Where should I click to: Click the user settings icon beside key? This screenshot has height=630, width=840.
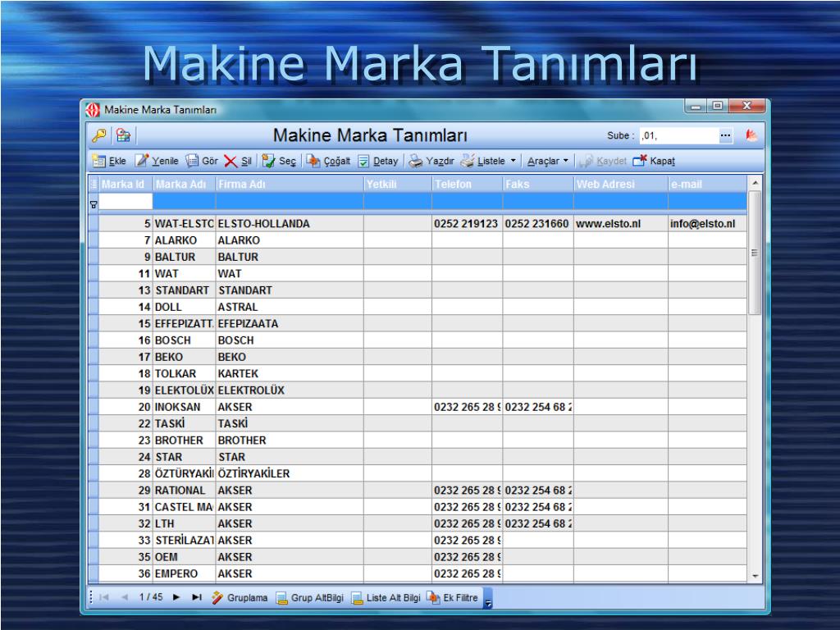(x=123, y=135)
